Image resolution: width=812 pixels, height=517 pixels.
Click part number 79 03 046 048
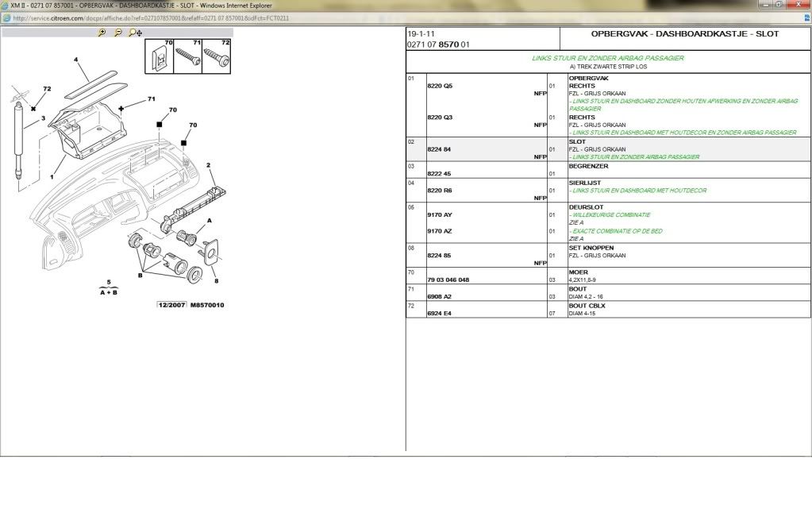tap(448, 280)
